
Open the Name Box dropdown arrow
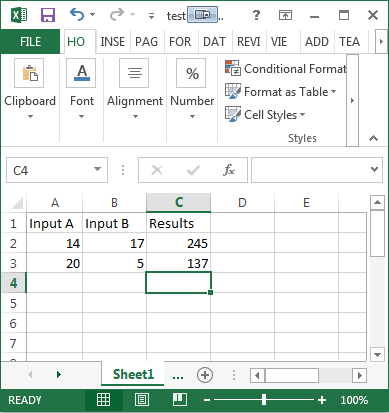97,169
